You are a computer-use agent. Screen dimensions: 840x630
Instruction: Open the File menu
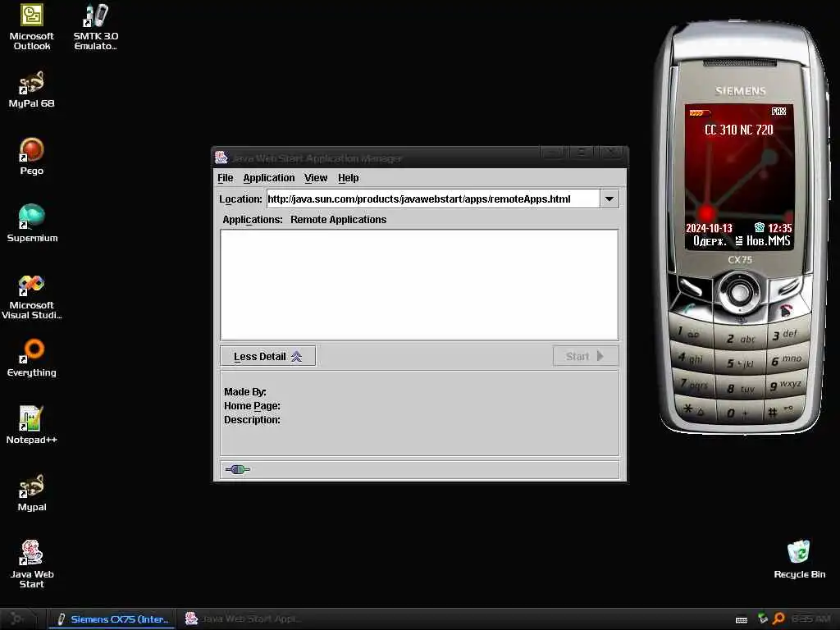click(225, 178)
